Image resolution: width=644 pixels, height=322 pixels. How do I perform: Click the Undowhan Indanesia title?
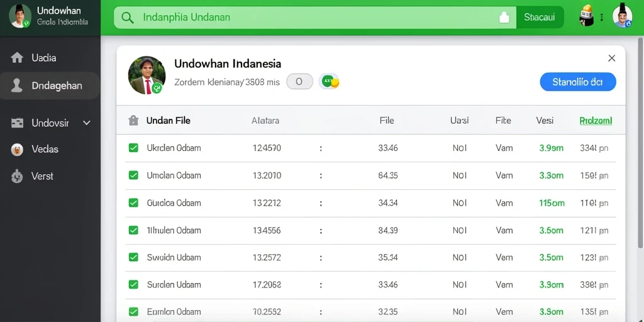(x=228, y=64)
